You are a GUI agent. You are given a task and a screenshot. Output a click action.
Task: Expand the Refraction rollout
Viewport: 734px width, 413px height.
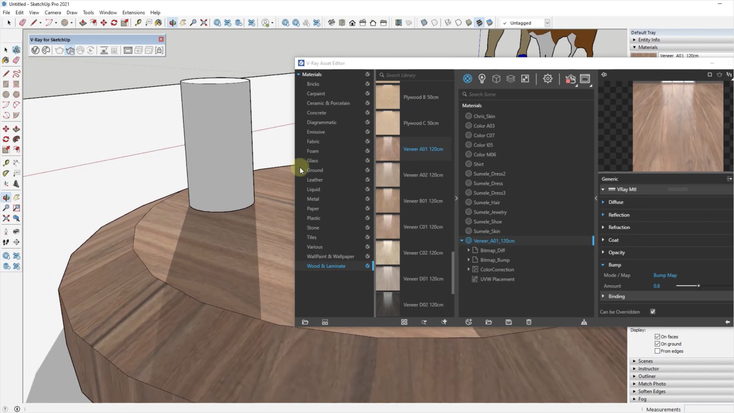(603, 227)
